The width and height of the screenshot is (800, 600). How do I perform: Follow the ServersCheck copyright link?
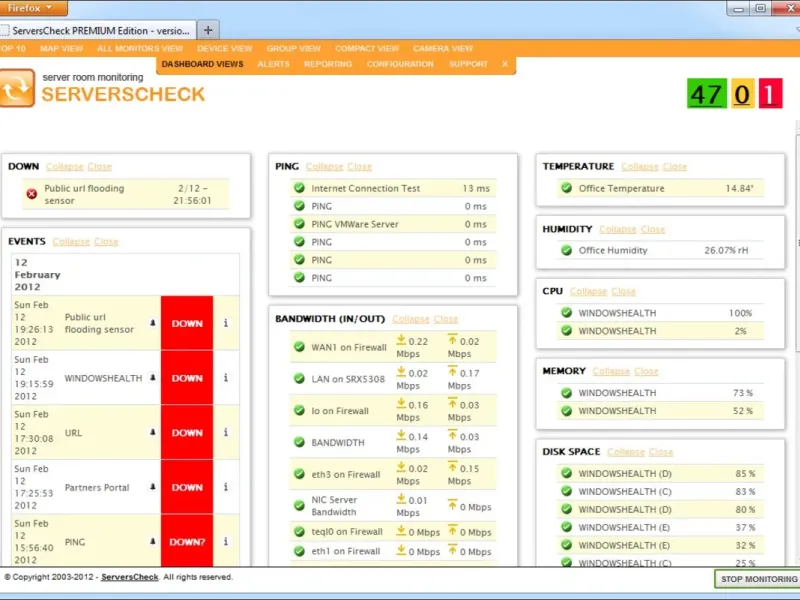pyautogui.click(x=130, y=577)
